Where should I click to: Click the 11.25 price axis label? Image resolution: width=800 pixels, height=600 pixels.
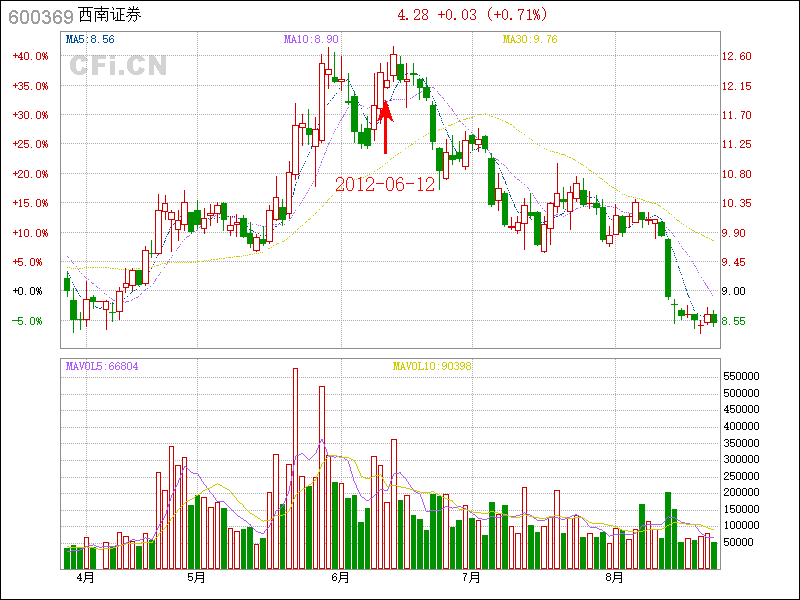click(x=737, y=144)
